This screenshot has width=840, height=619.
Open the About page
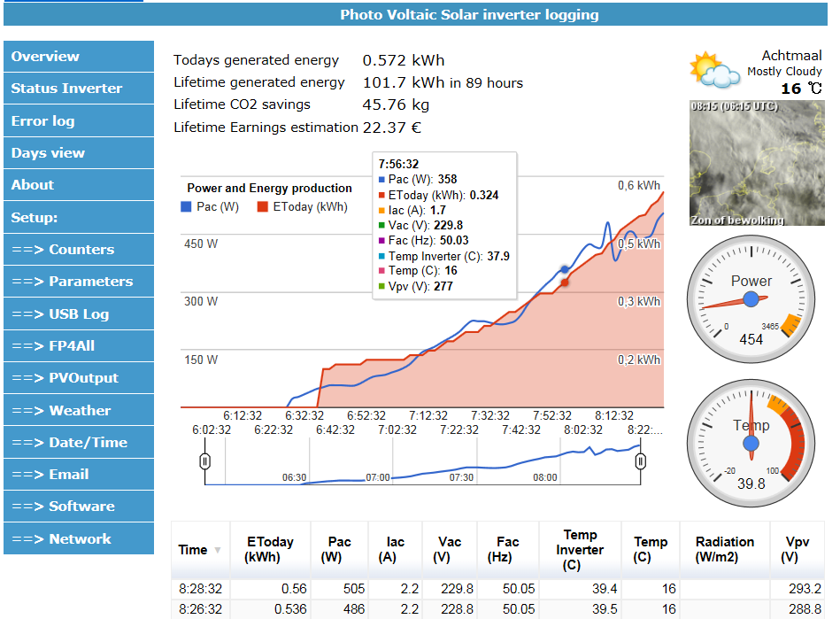tap(79, 185)
